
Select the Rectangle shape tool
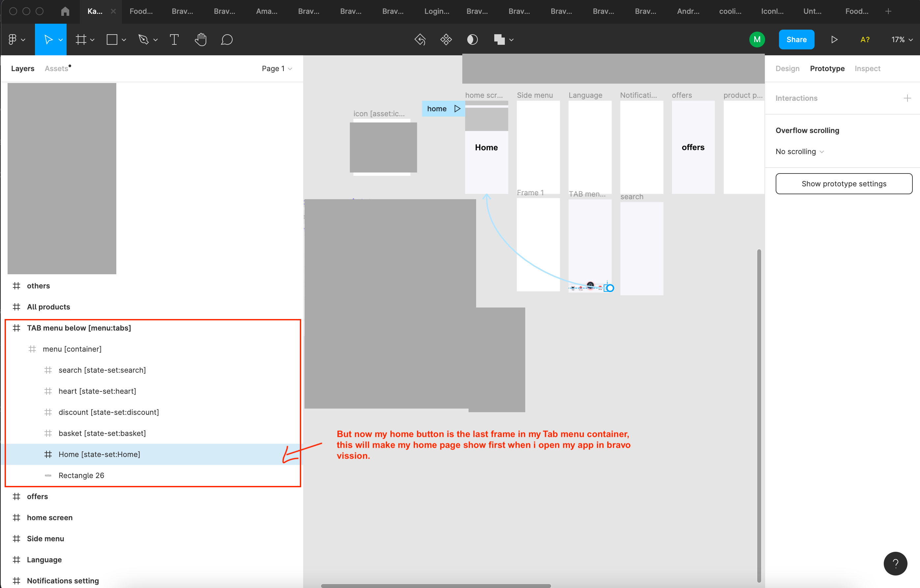(112, 39)
